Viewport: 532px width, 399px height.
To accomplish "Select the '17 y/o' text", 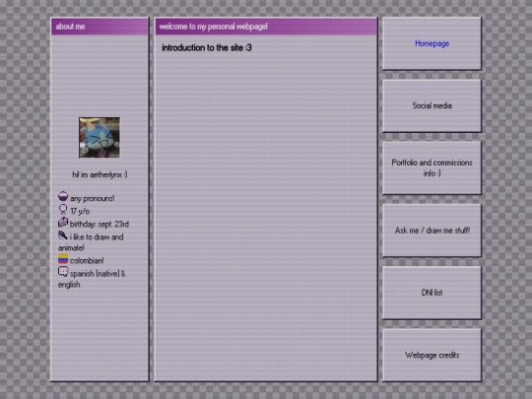I will 80,212.
